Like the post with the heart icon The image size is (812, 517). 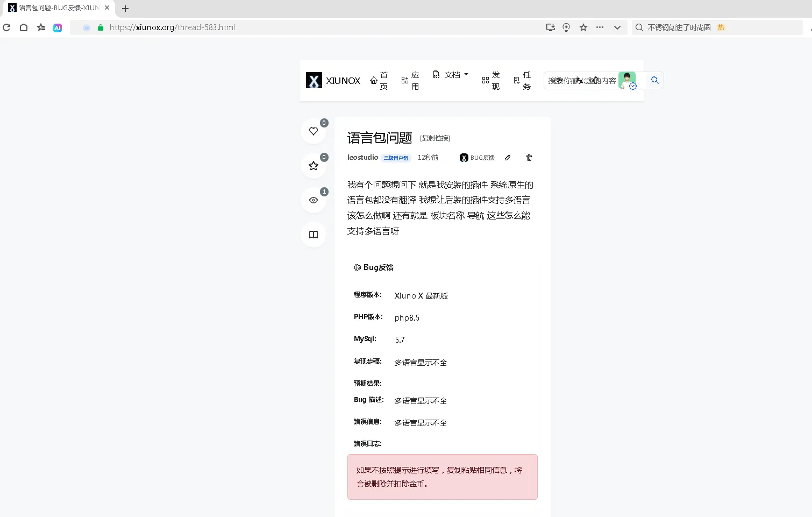[314, 131]
